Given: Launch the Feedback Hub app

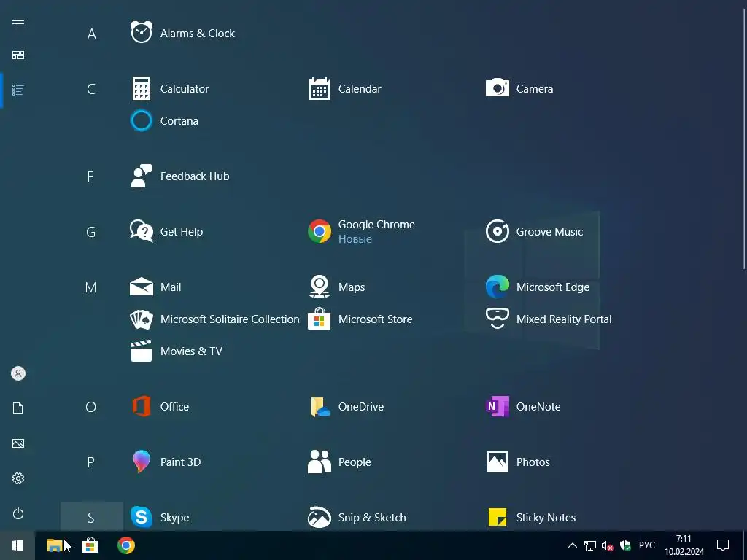Looking at the screenshot, I should tap(180, 176).
